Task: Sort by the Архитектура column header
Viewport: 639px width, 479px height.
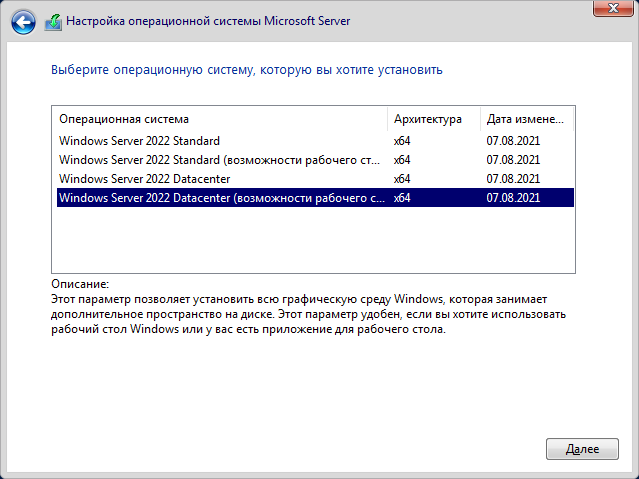Action: click(434, 119)
